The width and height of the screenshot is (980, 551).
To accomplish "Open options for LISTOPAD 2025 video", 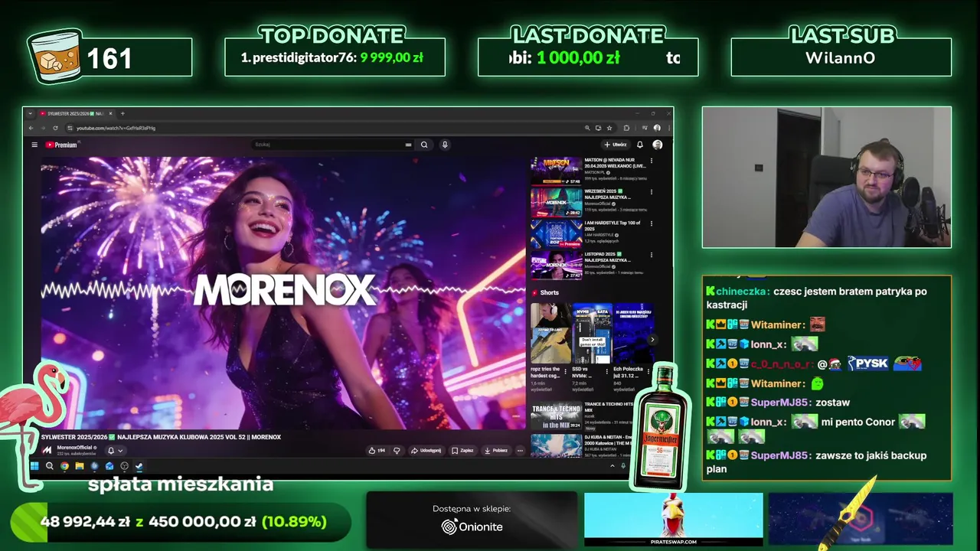I will pyautogui.click(x=652, y=255).
